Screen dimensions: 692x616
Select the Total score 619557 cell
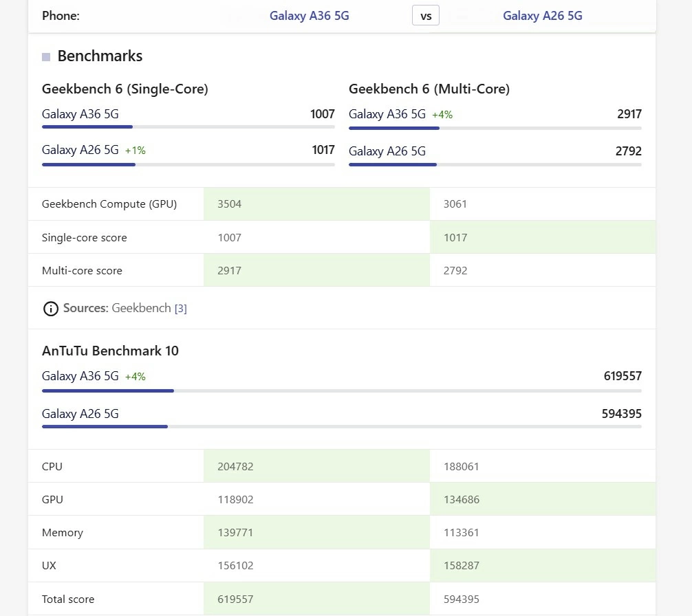[x=316, y=599]
